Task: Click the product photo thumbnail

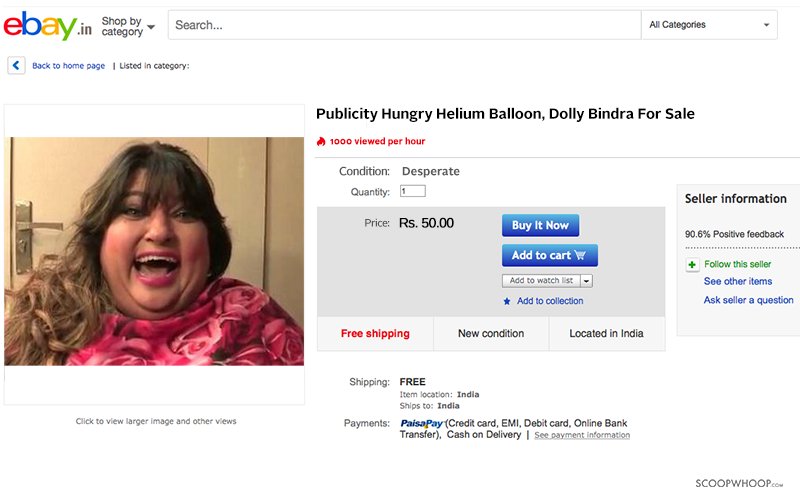Action: 154,251
